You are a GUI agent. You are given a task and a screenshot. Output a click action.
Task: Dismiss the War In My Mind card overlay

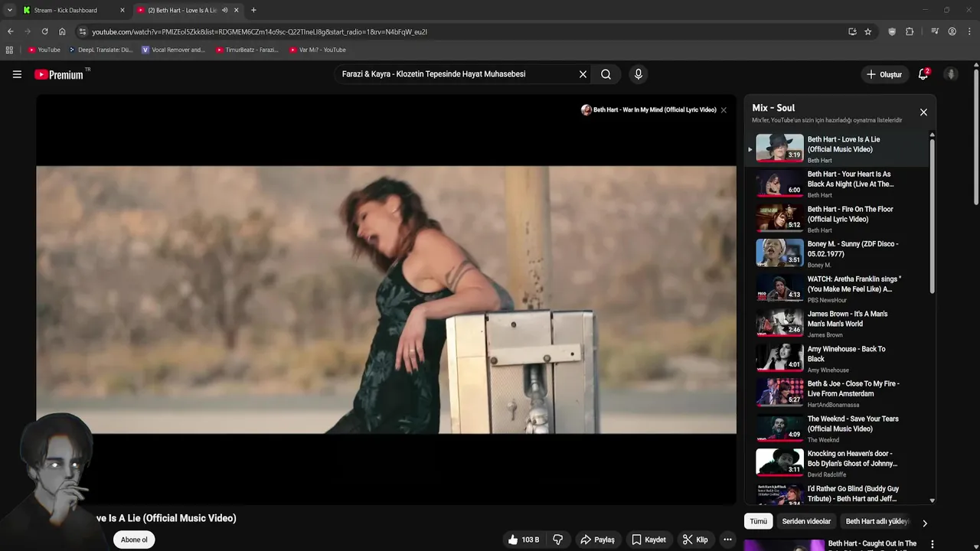(724, 110)
